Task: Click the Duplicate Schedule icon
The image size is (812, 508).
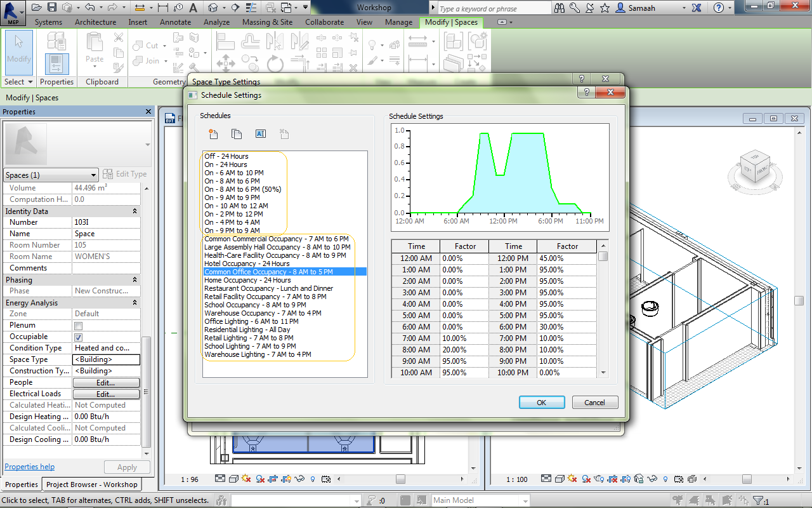Action: (x=237, y=134)
